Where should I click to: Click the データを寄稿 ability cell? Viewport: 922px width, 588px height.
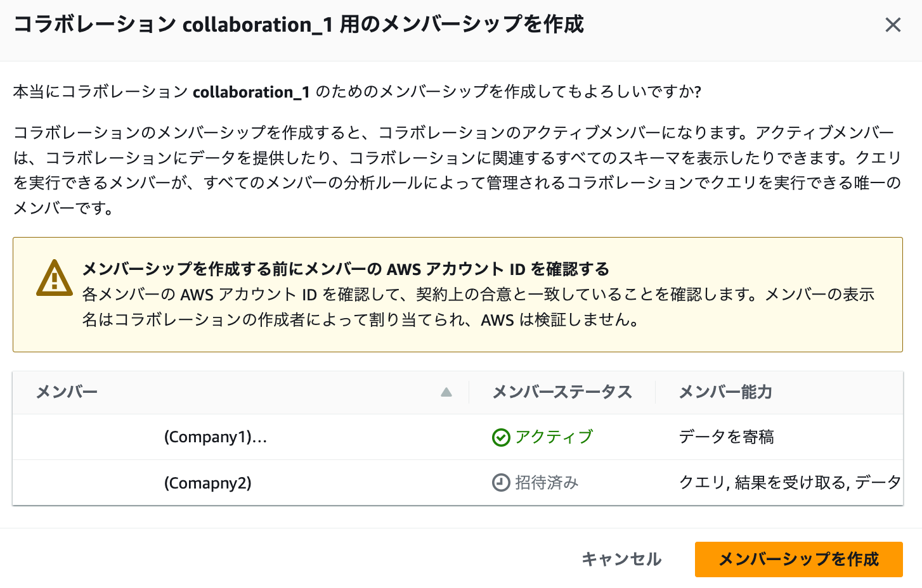(726, 437)
